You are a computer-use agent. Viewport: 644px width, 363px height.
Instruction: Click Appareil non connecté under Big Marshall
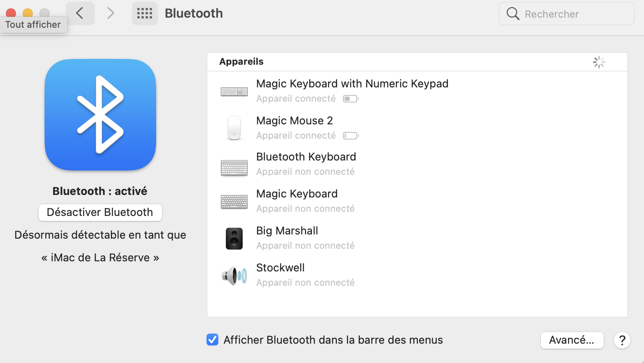pos(306,246)
